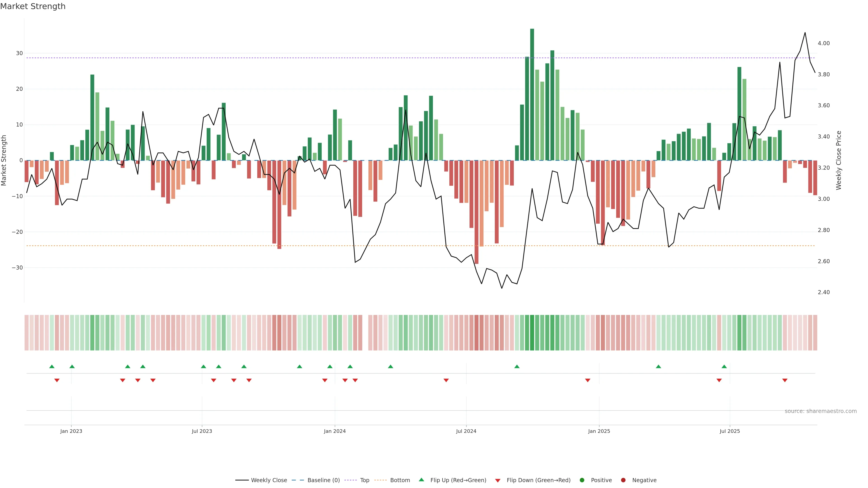Click the Weekly Close Price axis title
868x488 pixels.
pyautogui.click(x=839, y=160)
